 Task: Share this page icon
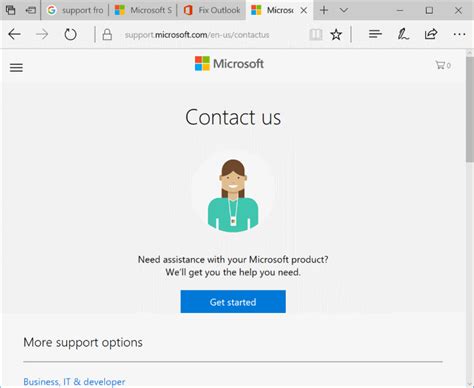pyautogui.click(x=431, y=34)
